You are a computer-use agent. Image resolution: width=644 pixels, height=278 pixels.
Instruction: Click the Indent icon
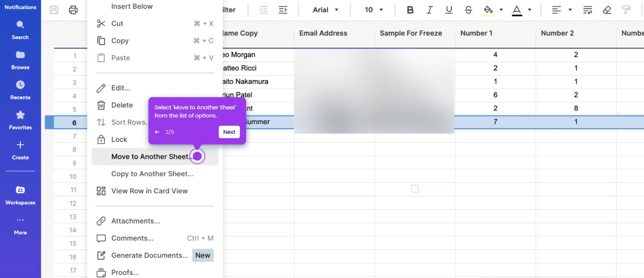[x=283, y=10]
